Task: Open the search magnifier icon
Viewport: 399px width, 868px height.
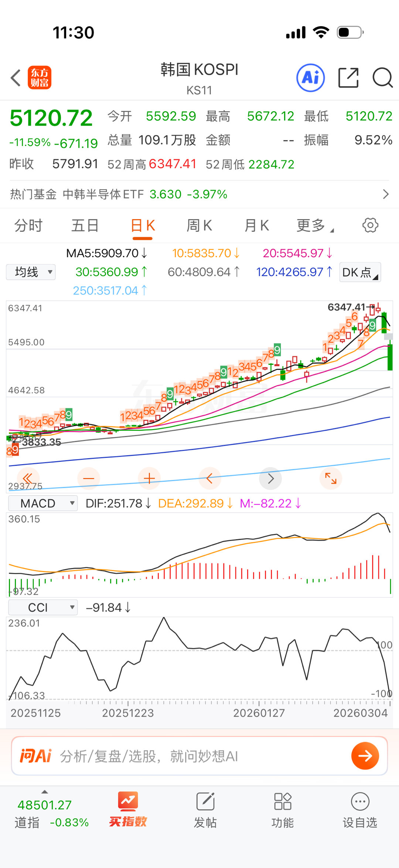Action: [x=382, y=78]
